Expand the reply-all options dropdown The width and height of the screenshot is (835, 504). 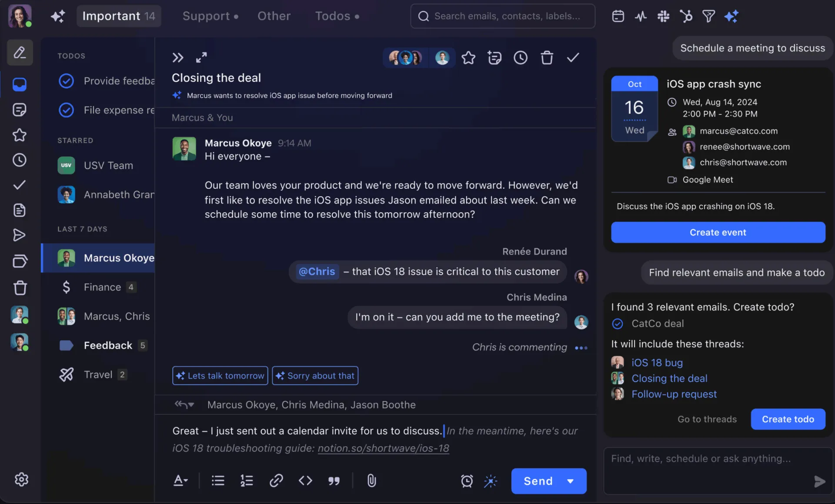[x=184, y=405]
